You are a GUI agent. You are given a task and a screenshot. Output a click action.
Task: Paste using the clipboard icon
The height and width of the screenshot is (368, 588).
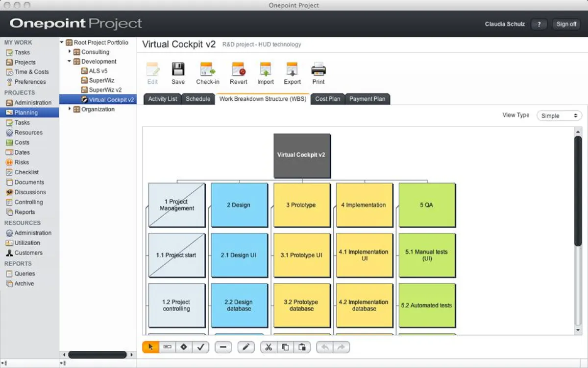point(302,347)
